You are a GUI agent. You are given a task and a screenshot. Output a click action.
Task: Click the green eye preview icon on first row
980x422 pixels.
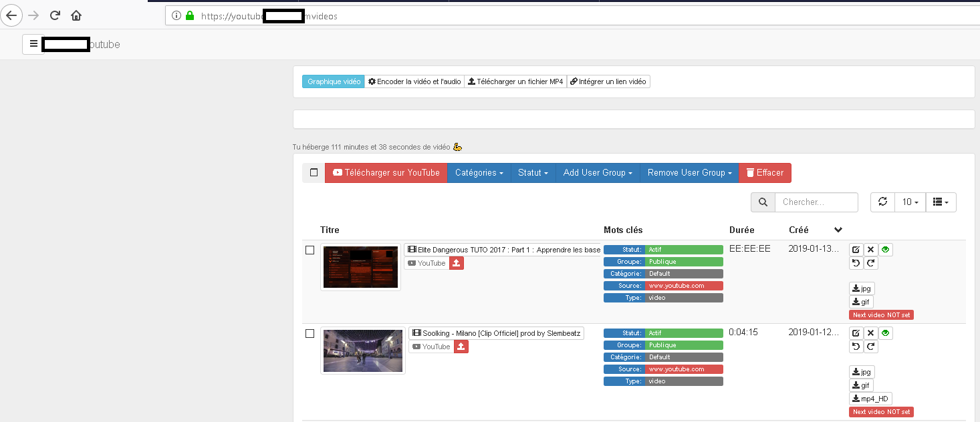tap(885, 249)
